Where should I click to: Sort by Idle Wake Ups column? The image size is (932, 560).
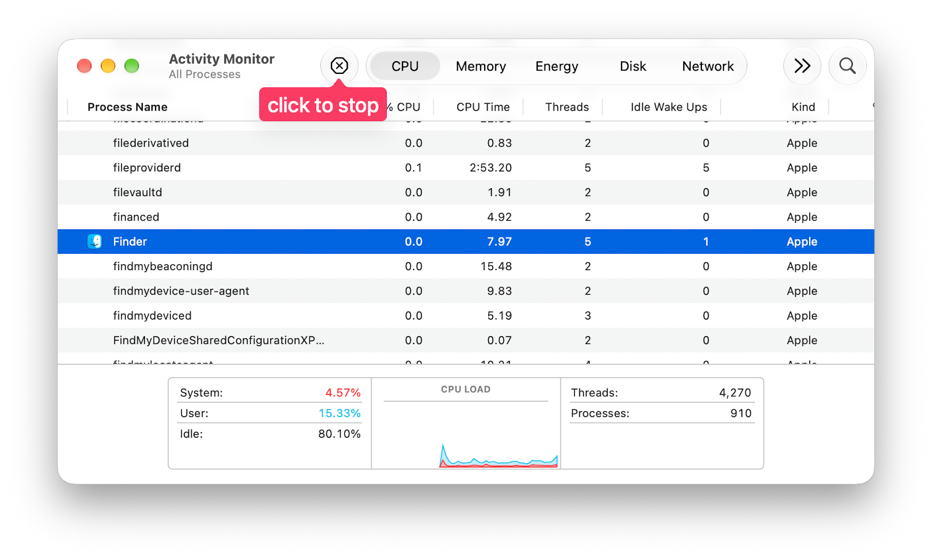point(669,107)
